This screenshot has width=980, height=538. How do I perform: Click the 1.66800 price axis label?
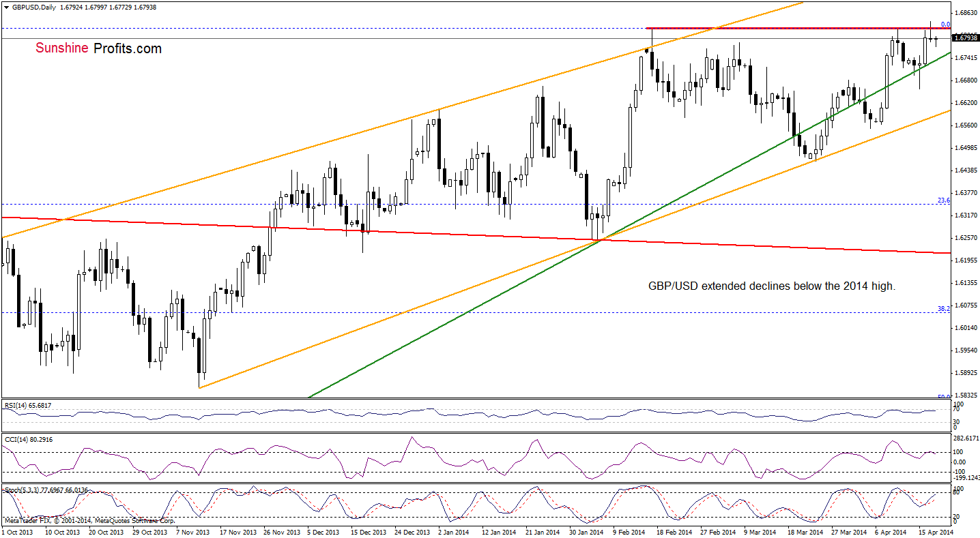point(966,80)
